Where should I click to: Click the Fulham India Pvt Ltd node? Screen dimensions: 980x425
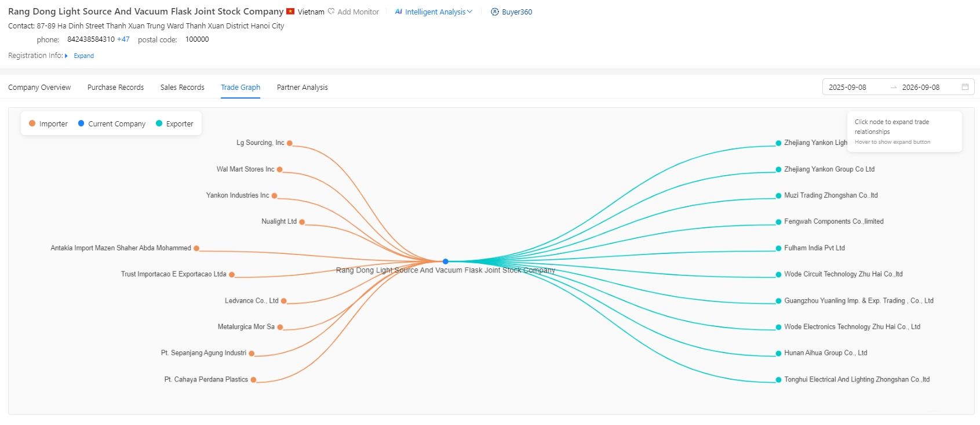coord(778,248)
